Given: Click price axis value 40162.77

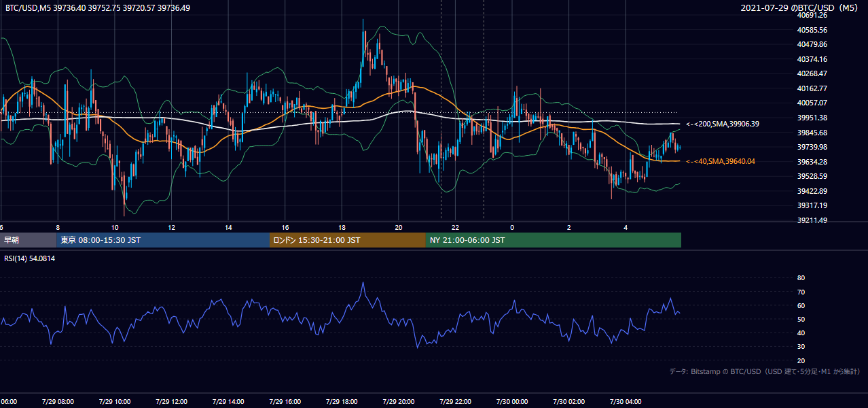Looking at the screenshot, I should pyautogui.click(x=812, y=88).
